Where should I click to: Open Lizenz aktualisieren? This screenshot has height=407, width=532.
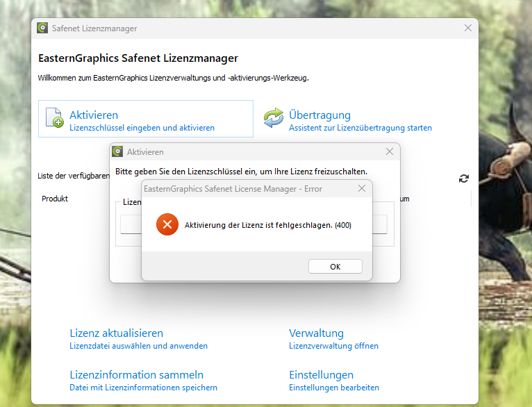pyautogui.click(x=117, y=333)
